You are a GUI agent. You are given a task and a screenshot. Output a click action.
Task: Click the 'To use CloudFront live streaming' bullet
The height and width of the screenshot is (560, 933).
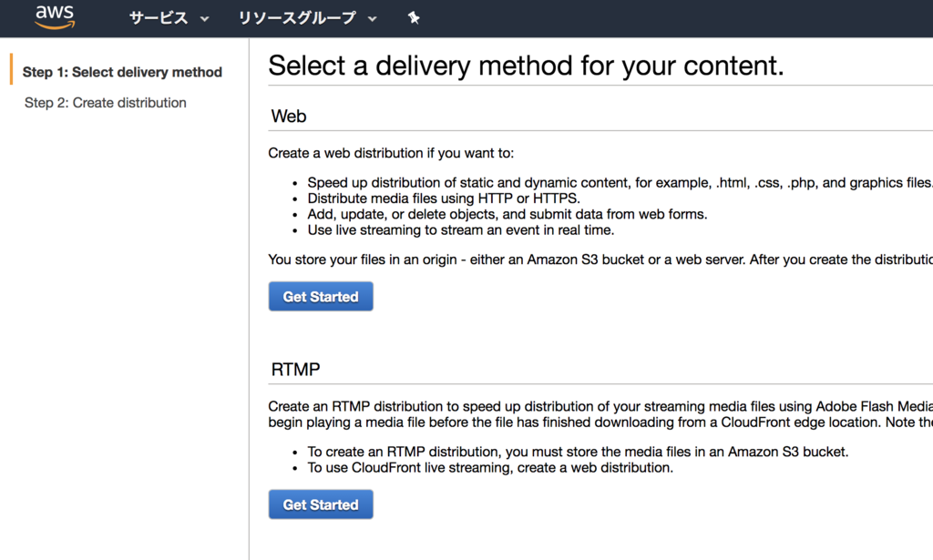(490, 468)
